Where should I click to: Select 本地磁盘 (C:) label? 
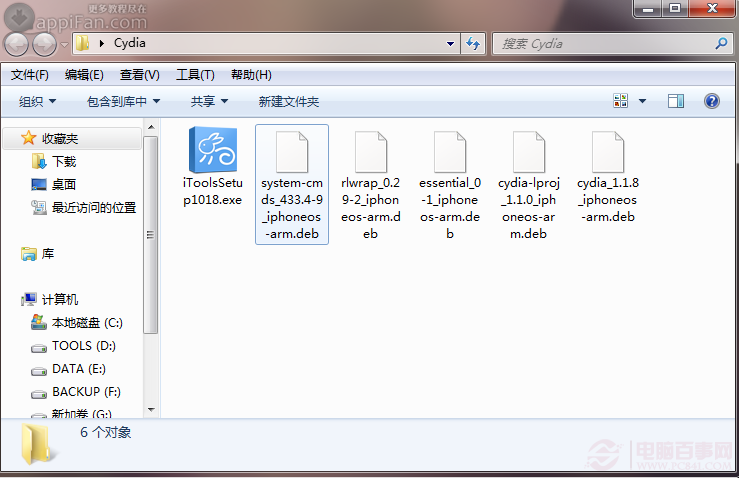[87, 323]
